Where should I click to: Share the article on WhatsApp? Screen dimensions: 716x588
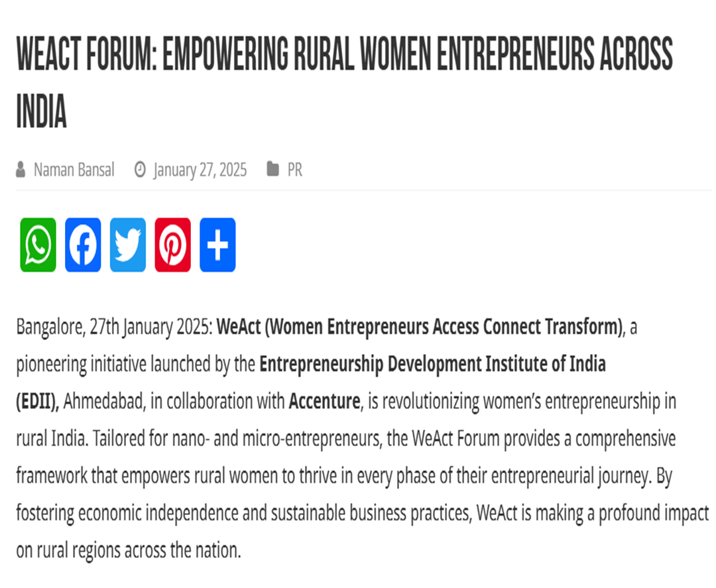[x=38, y=245]
